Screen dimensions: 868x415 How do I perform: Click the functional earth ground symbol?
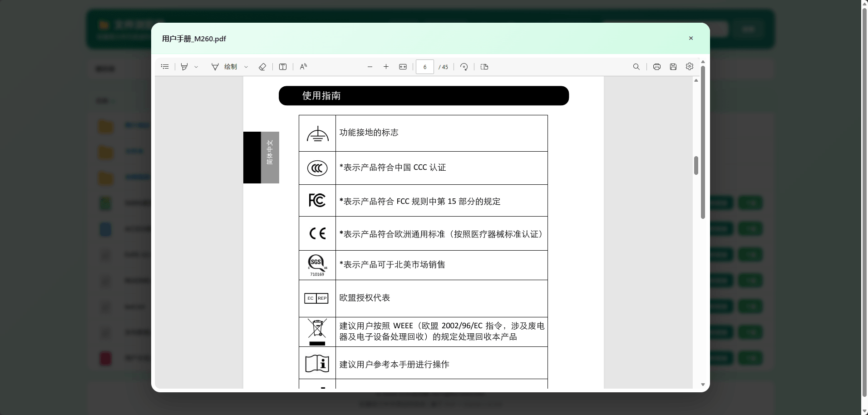317,134
